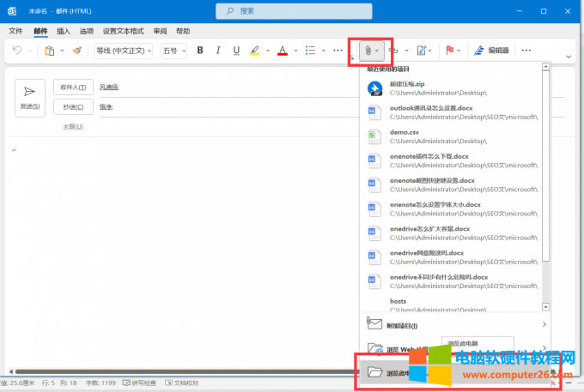Screen dimensions: 584x392
Task: Toggle bold formatting
Action: [200, 51]
